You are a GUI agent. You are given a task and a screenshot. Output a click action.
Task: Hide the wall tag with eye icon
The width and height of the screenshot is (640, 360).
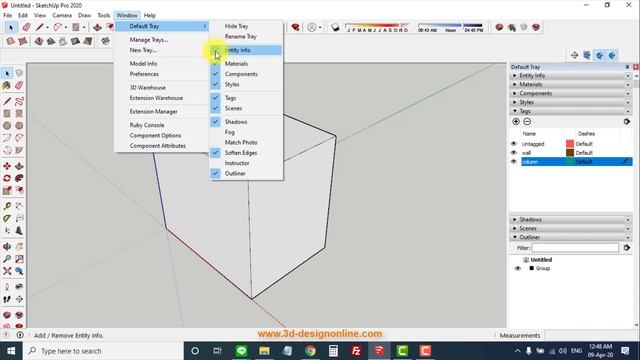514,153
